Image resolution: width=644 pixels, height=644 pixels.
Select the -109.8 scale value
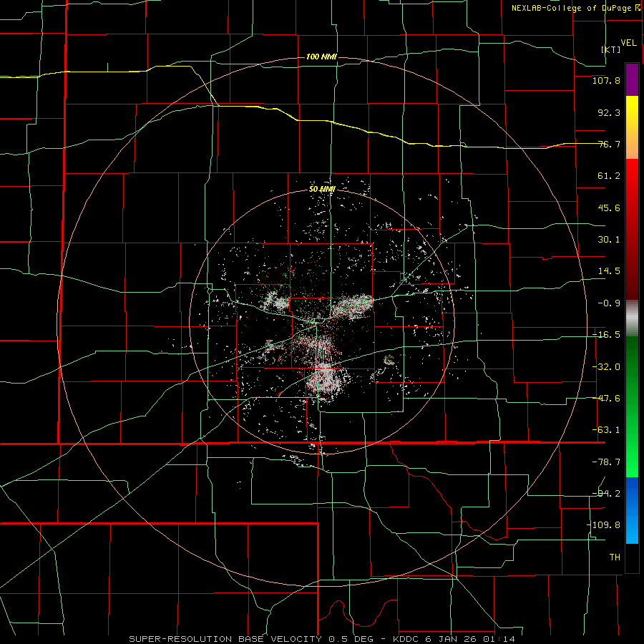[603, 525]
